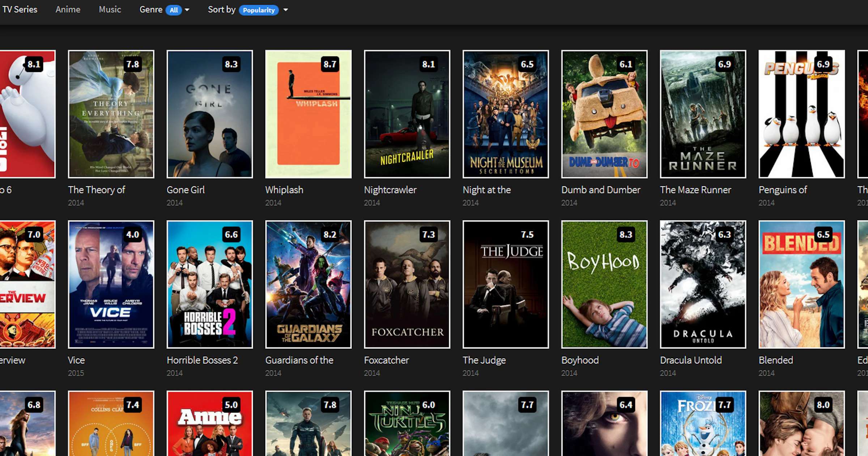Open the Big Hero 6 poster

click(27, 114)
